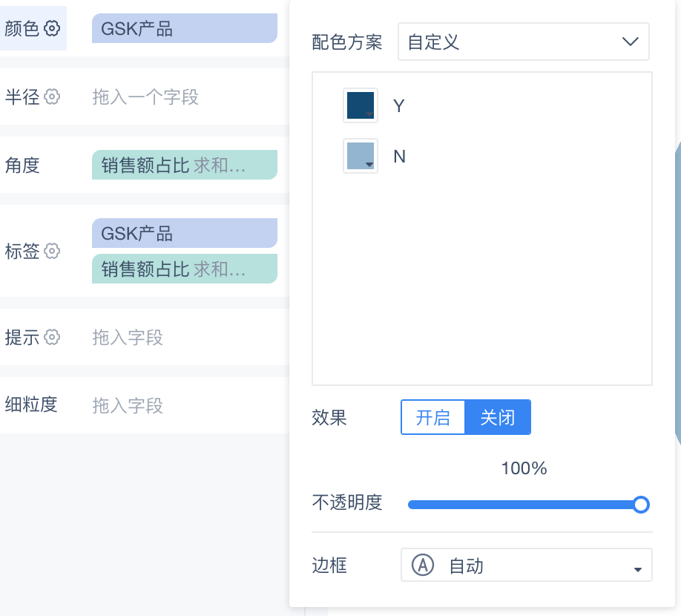Select GSK产品 field in 标签 row
The image size is (681, 616).
185,233
